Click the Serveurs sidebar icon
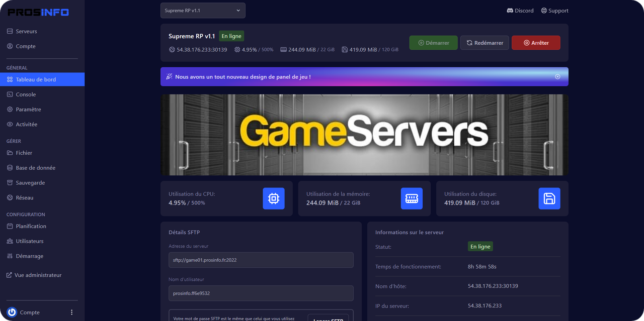Viewport: 644px width, 321px height. pos(10,31)
